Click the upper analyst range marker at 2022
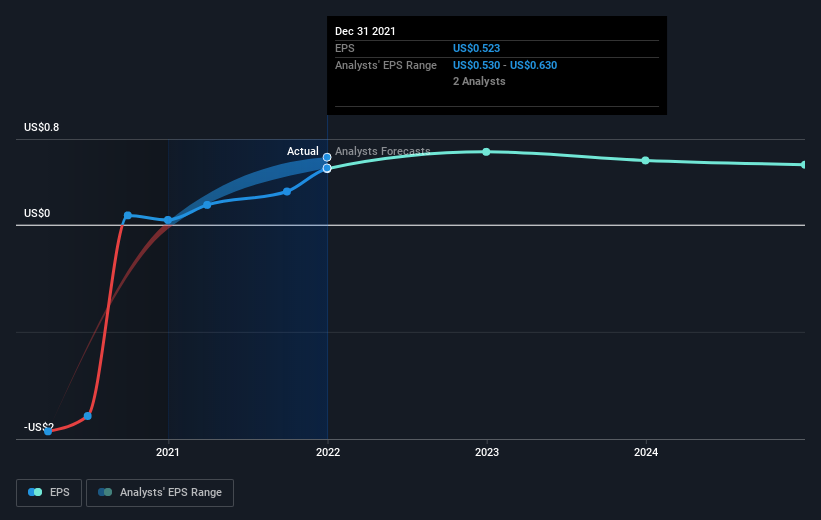 point(327,157)
